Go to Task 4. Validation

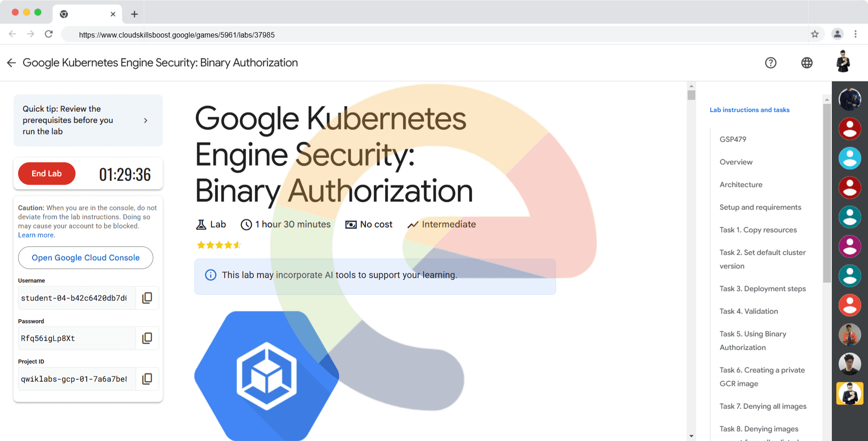click(x=748, y=311)
